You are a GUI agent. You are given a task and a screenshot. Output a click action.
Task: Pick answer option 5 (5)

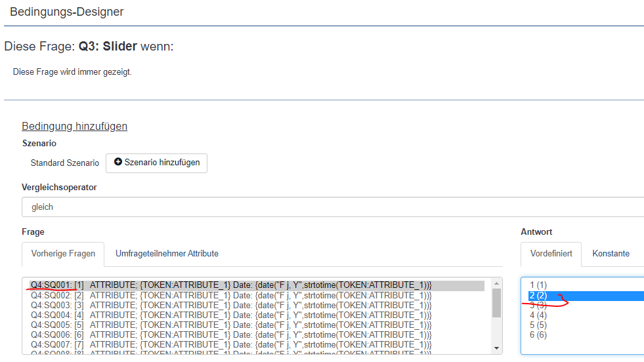(538, 325)
